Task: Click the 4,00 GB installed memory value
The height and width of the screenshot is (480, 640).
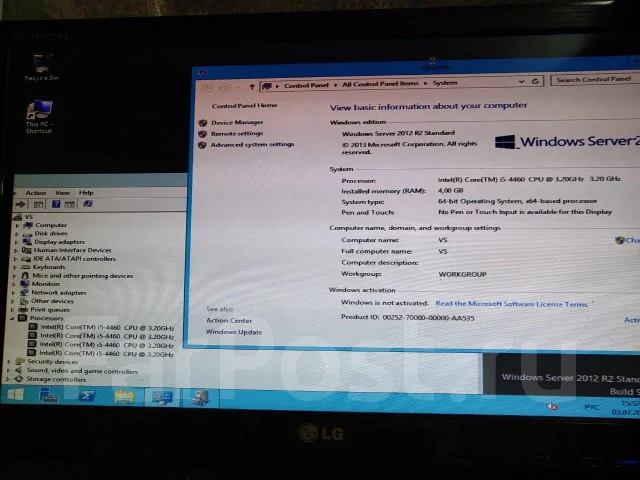Action: click(x=451, y=191)
